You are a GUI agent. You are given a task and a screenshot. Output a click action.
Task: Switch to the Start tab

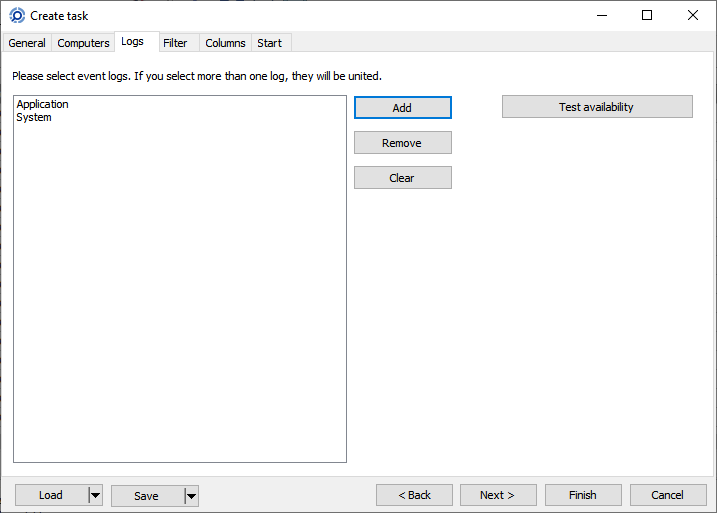click(270, 43)
